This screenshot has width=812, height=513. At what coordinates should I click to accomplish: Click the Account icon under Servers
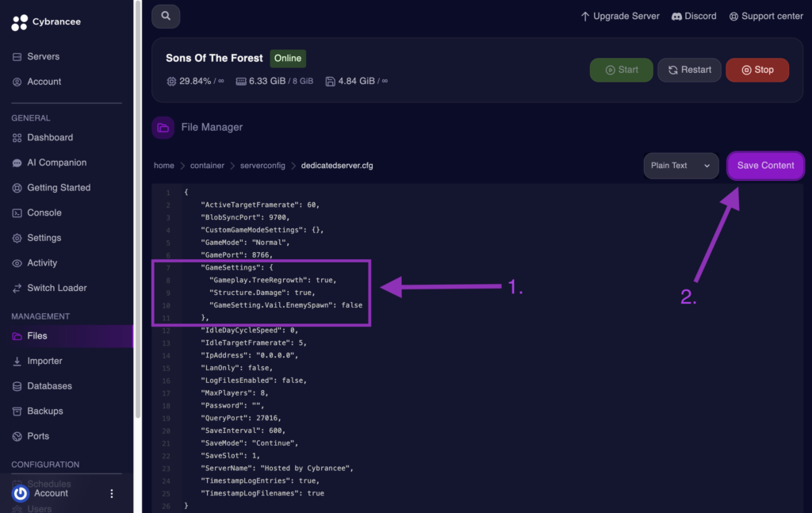click(17, 82)
